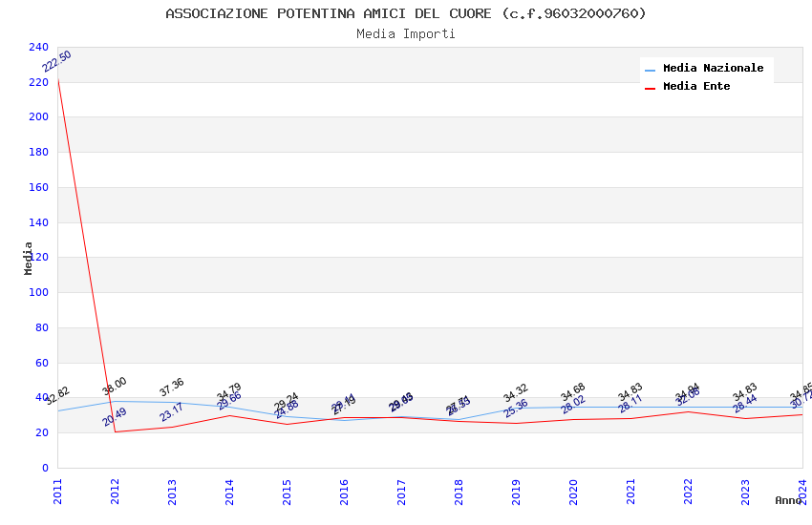Click x-axis year label 2017

[401, 492]
